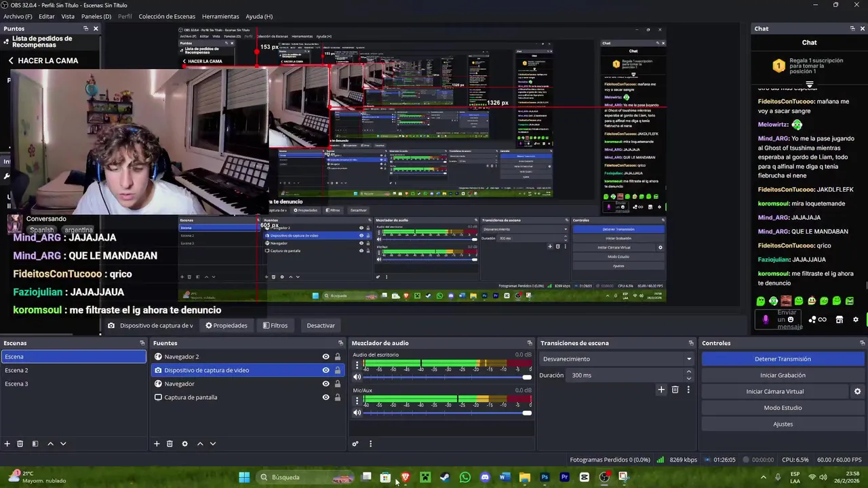Screen dimensions: 868x488
Task: Move source down in Fuentes list
Action: coord(213,443)
